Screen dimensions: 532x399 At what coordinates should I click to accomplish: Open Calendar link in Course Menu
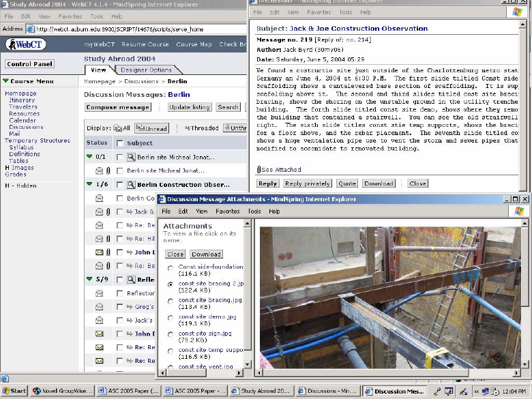click(x=23, y=121)
